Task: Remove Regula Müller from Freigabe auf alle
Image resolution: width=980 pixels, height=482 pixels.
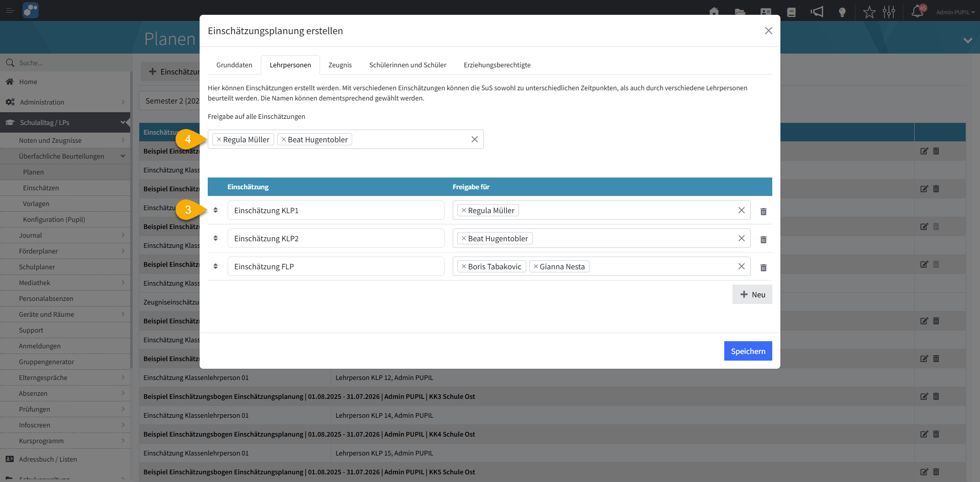Action: click(x=219, y=139)
